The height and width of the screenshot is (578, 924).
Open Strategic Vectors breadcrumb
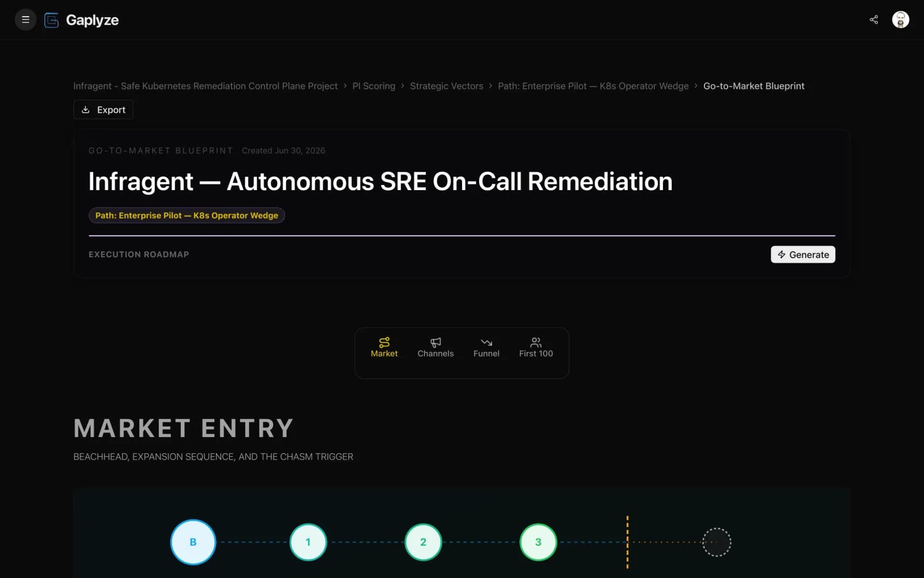coord(446,86)
